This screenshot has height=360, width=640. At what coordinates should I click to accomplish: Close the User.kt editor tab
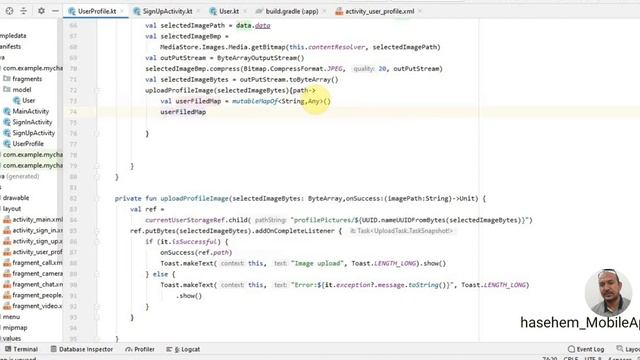(x=244, y=11)
